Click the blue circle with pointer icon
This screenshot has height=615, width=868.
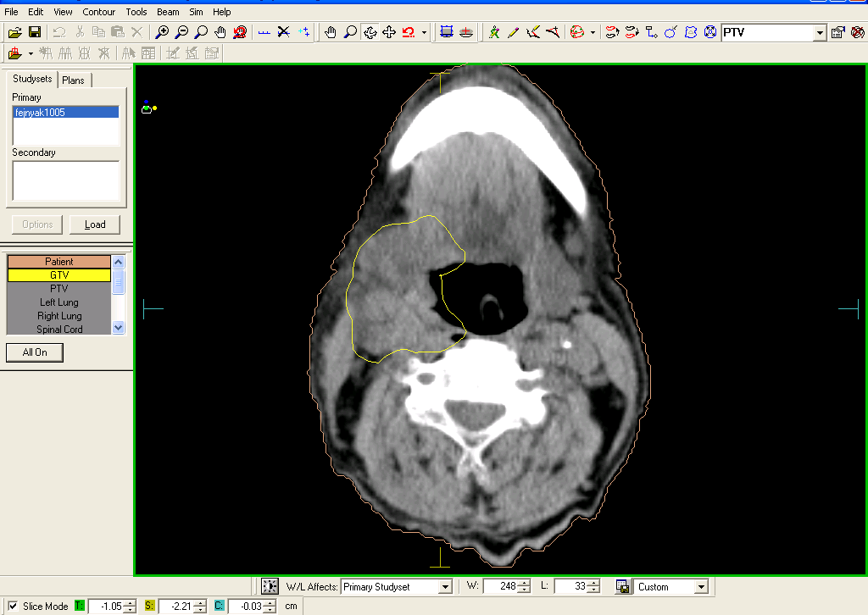click(x=671, y=32)
